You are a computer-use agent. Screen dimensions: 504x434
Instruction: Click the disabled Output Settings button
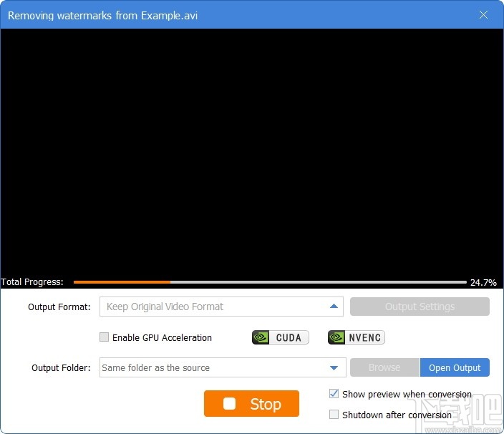[420, 307]
